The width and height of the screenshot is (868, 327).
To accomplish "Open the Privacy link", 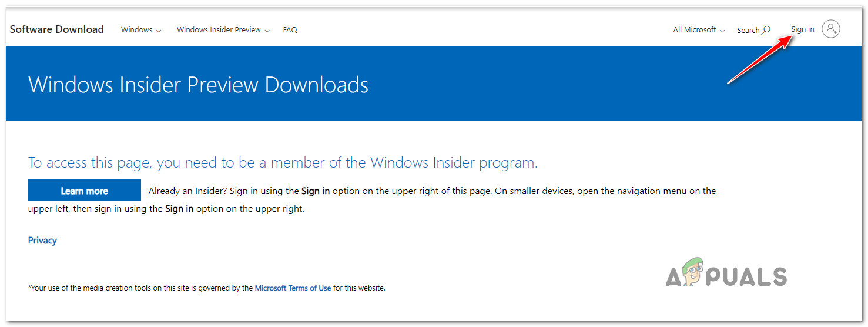I will point(42,241).
